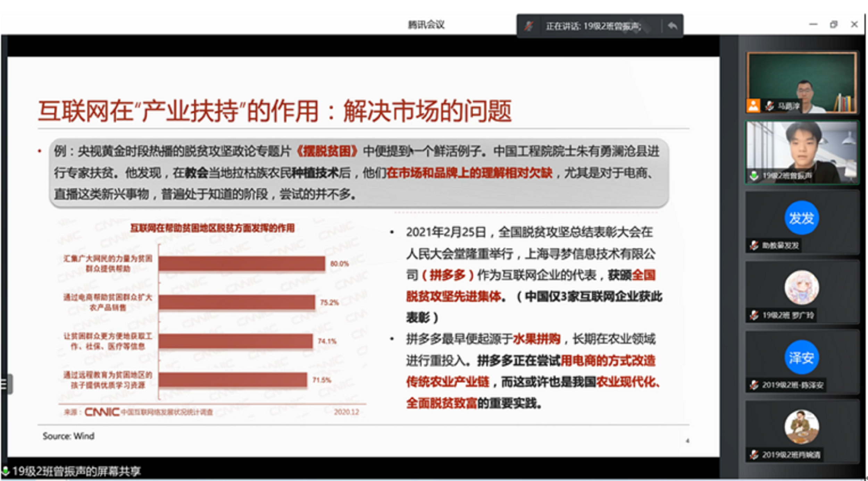
Task: Click the 腾讯会议 window title
Action: tap(426, 25)
